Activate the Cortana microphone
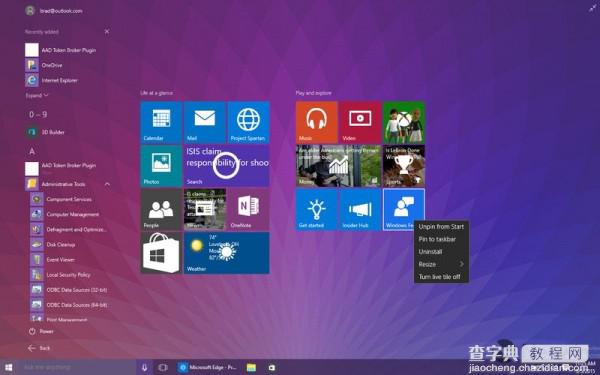The height and width of the screenshot is (375, 600). click(x=145, y=367)
